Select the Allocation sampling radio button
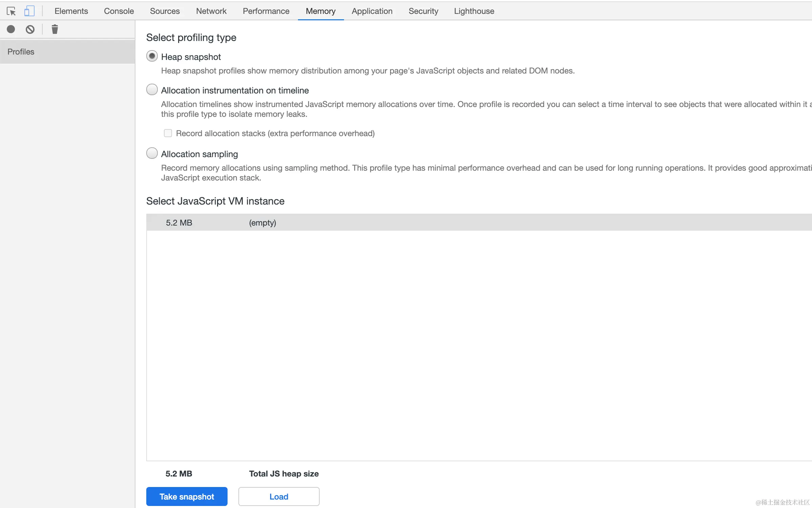Image resolution: width=812 pixels, height=508 pixels. pyautogui.click(x=152, y=153)
